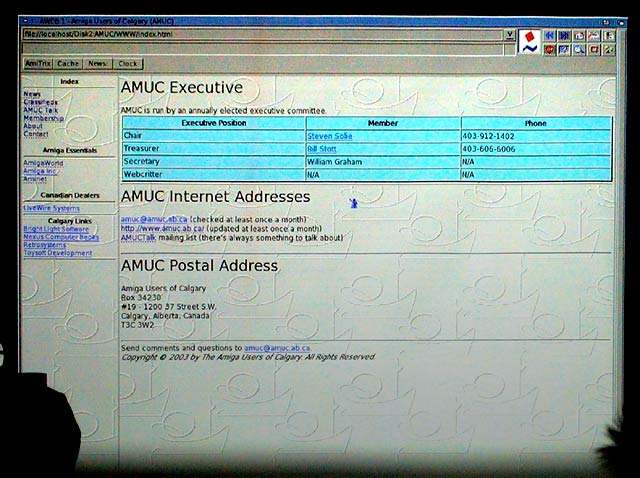Screen dimensions: 640x478
Task: Click the Clock user button
Action: 128,64
